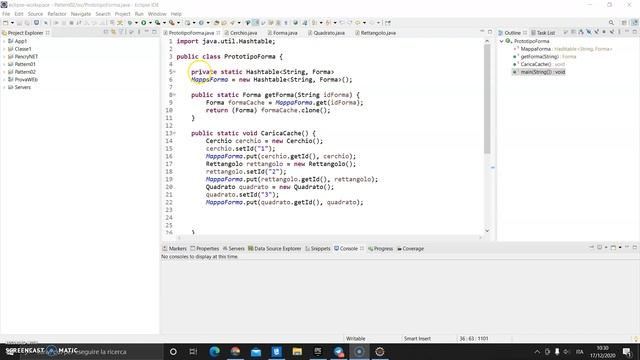Open the Task List tab
This screenshot has height=360, width=640.
pyautogui.click(x=543, y=33)
